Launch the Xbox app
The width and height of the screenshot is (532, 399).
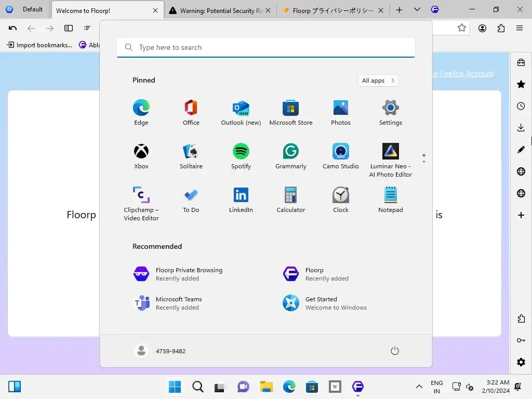(141, 156)
